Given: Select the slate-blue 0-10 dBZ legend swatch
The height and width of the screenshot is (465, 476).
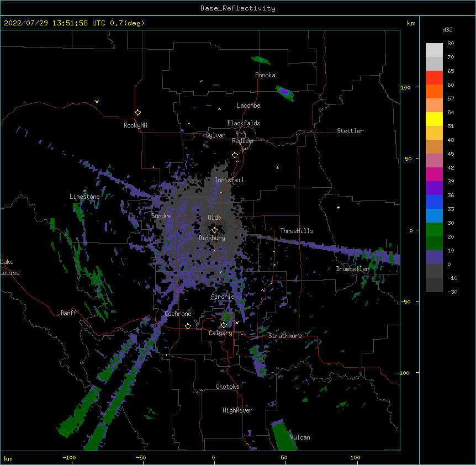Looking at the screenshot, I should pyautogui.click(x=434, y=257).
